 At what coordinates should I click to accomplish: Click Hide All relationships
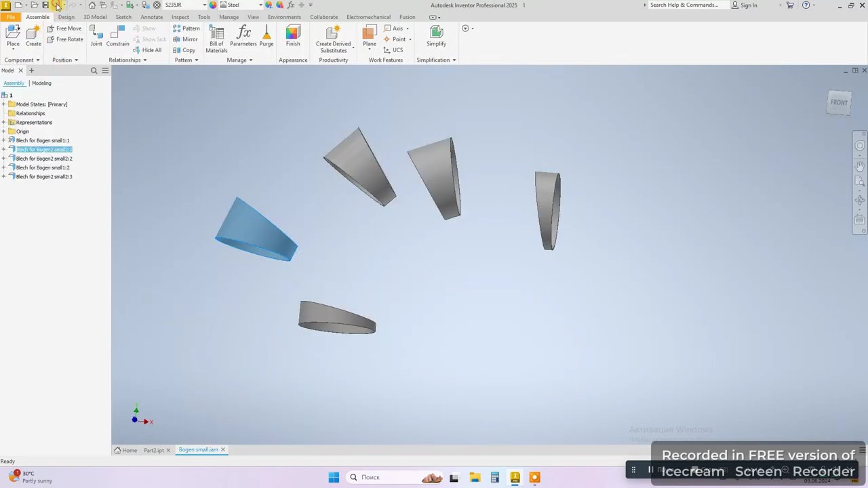147,50
